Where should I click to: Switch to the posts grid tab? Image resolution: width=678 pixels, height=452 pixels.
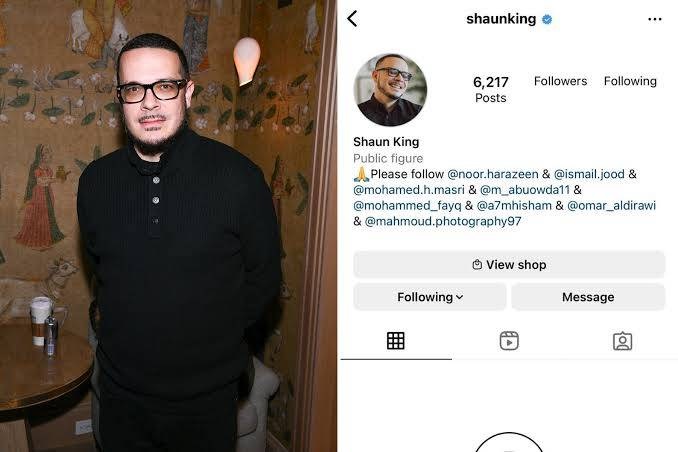396,341
